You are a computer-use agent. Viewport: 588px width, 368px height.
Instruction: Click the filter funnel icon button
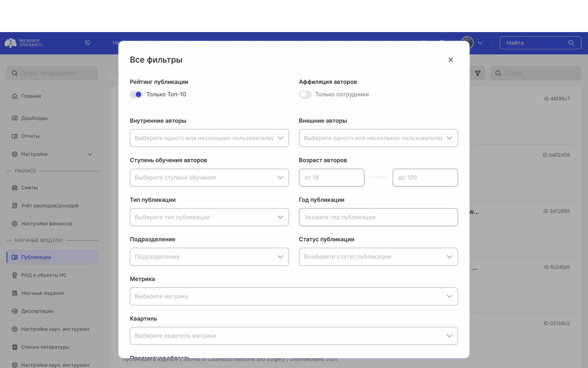(x=478, y=73)
